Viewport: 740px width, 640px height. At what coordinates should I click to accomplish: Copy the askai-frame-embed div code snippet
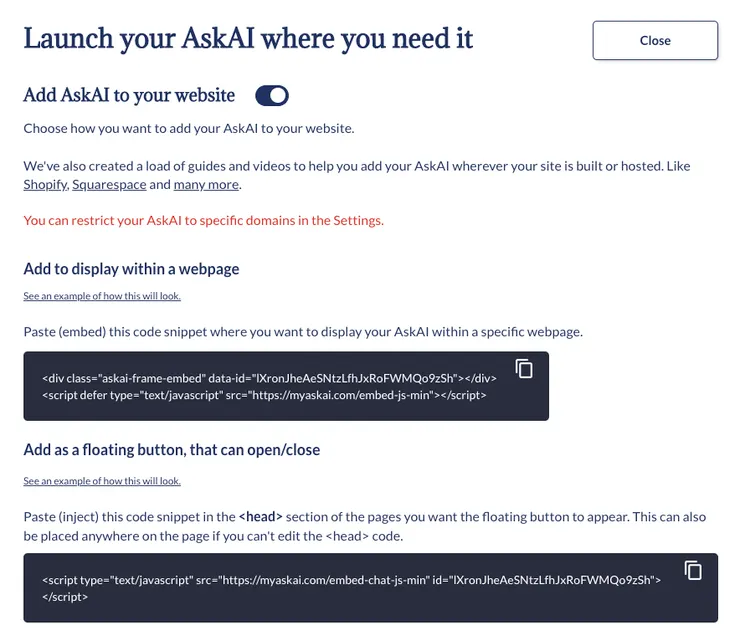click(x=524, y=369)
